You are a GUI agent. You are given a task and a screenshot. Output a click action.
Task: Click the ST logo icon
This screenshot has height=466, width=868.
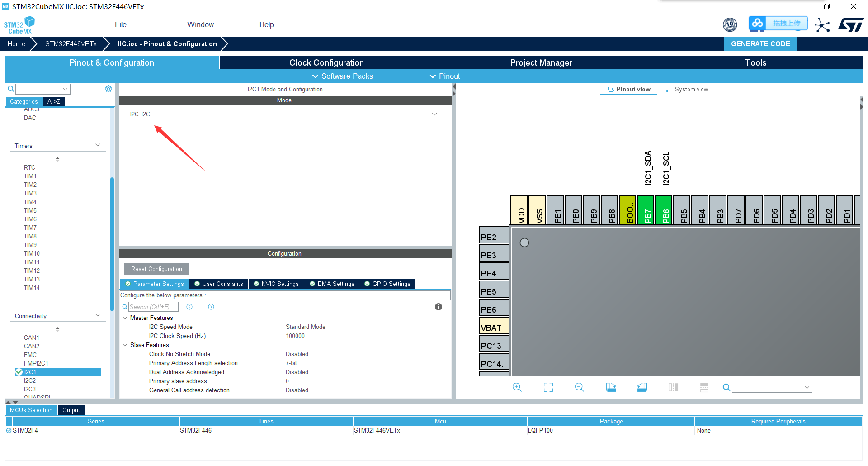851,25
